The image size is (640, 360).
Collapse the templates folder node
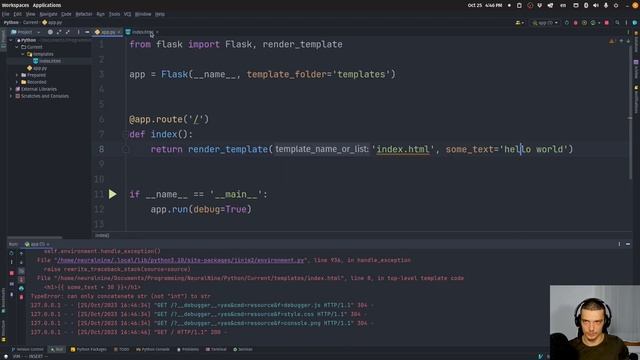click(x=23, y=54)
